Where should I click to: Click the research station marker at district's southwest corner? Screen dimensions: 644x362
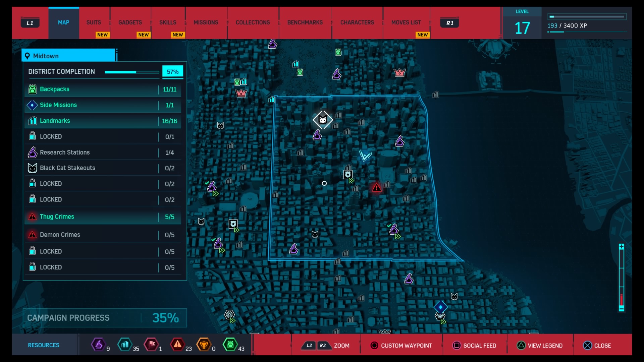click(294, 249)
